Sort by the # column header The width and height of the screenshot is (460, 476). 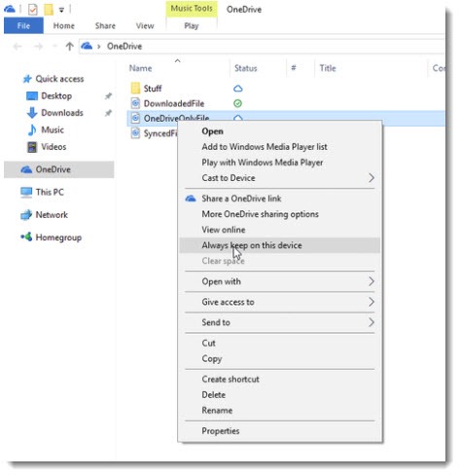pyautogui.click(x=294, y=68)
